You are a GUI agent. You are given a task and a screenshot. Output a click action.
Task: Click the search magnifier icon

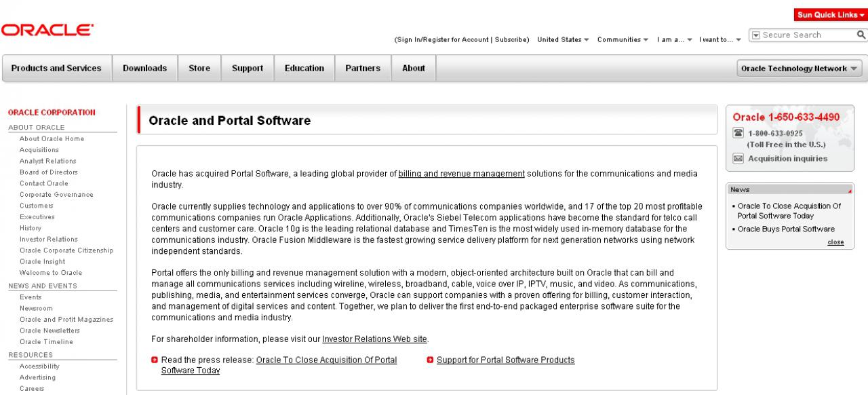861,35
